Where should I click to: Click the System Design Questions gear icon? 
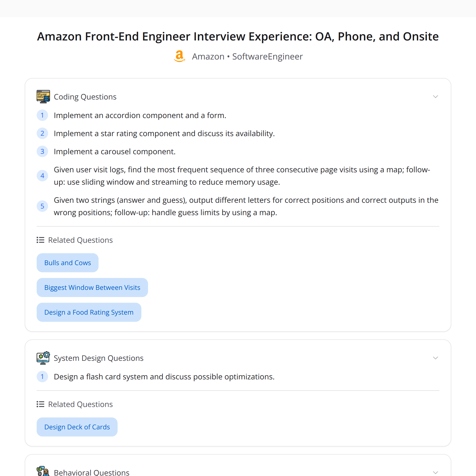coord(43,358)
